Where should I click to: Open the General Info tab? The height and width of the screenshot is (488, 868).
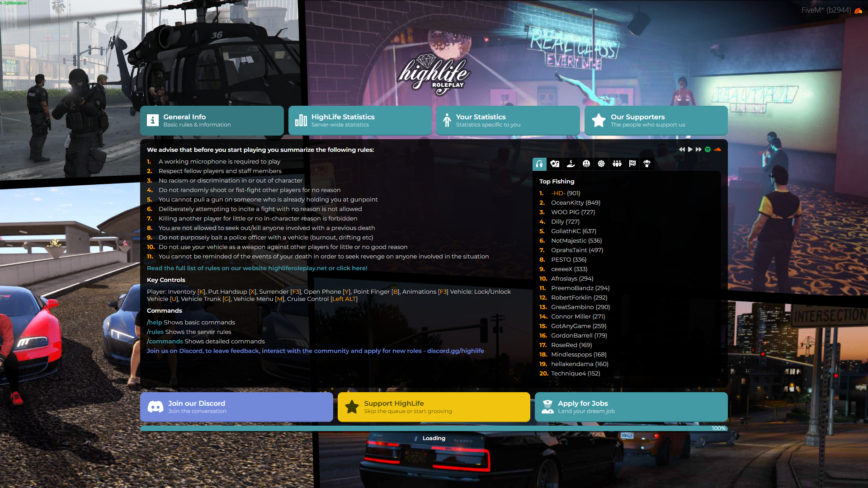212,120
